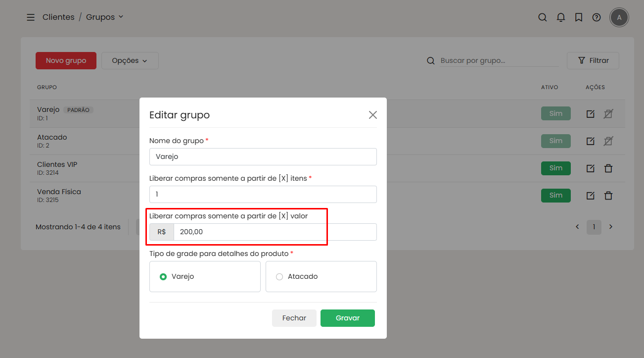Screen dimensions: 644x358
Task: Open the hamburger navigation menu
Action: coord(31,17)
